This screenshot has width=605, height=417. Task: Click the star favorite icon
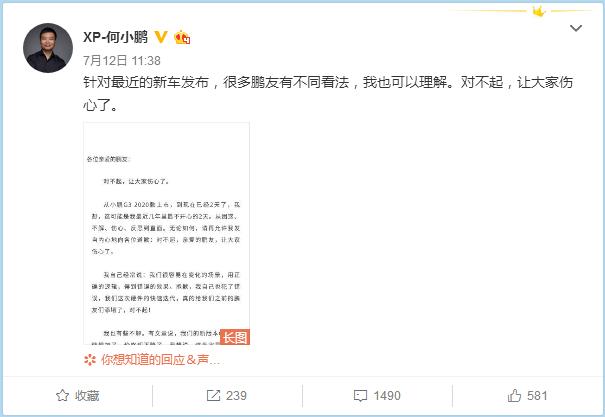(62, 395)
